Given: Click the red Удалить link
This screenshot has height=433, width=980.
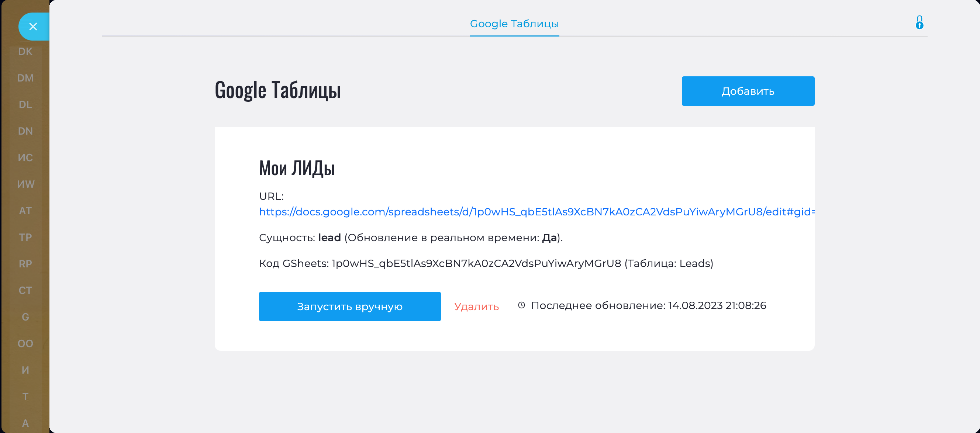Looking at the screenshot, I should (476, 307).
